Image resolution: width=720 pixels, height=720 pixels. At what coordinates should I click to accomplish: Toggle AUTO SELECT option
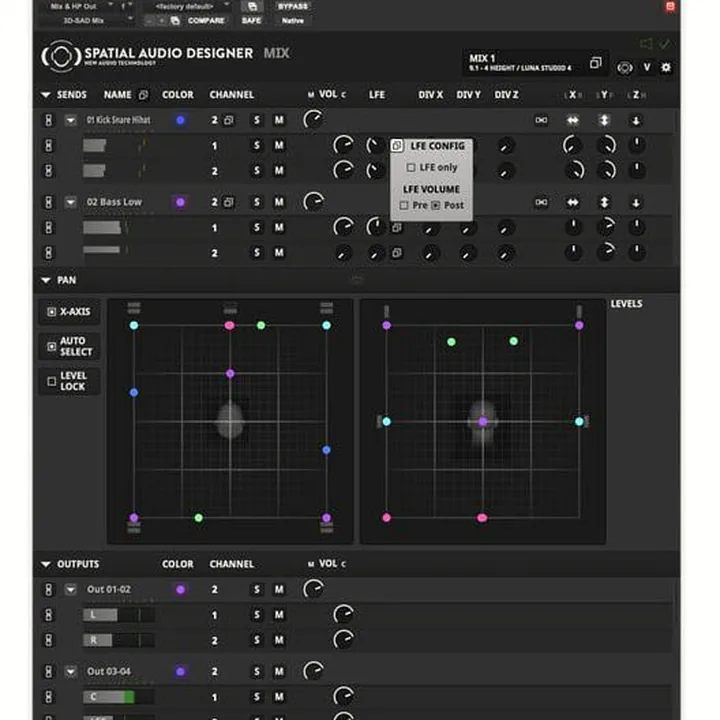pos(69,346)
